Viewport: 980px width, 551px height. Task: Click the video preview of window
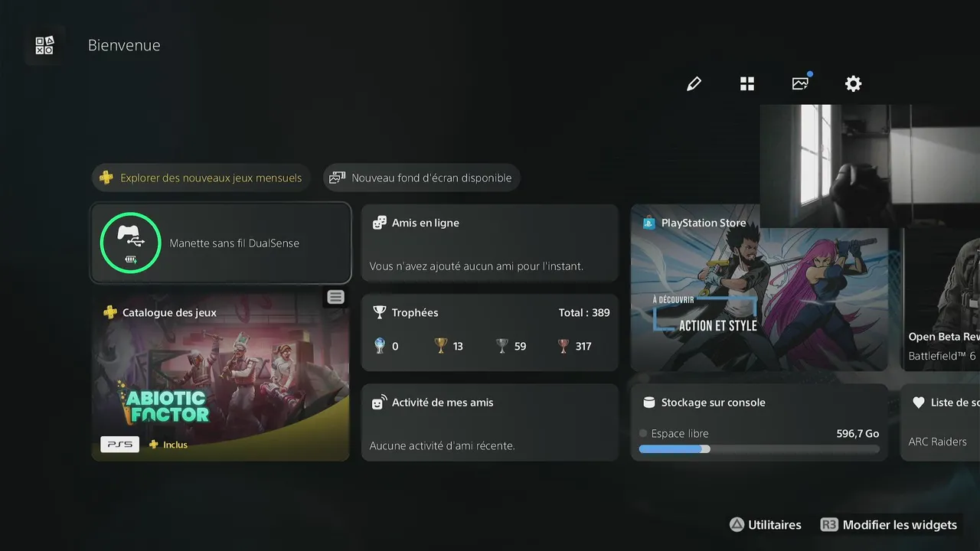tap(870, 166)
